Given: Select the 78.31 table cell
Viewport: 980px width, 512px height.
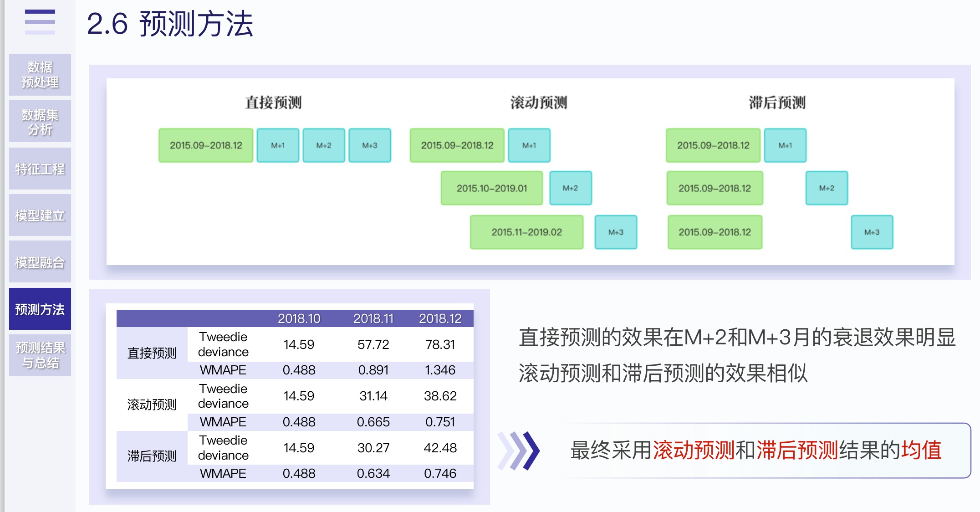Looking at the screenshot, I should 440,344.
